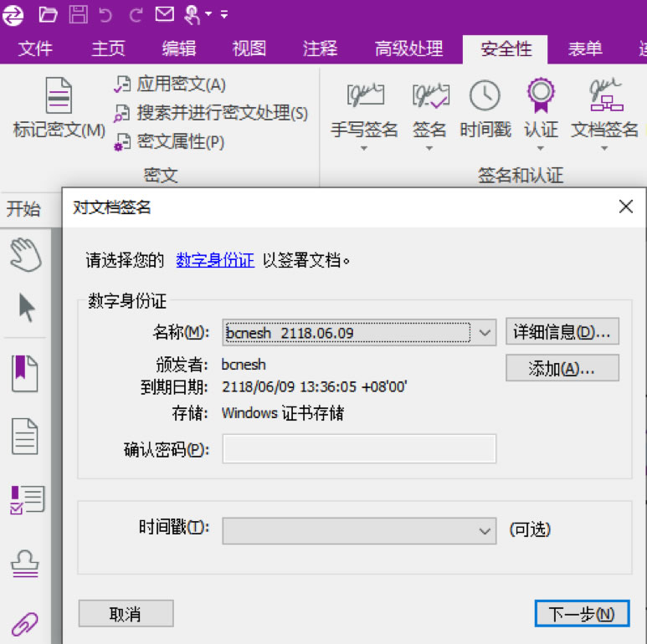Open the Attachments paperclip panel
Viewport: 647px width, 644px height.
[25, 624]
